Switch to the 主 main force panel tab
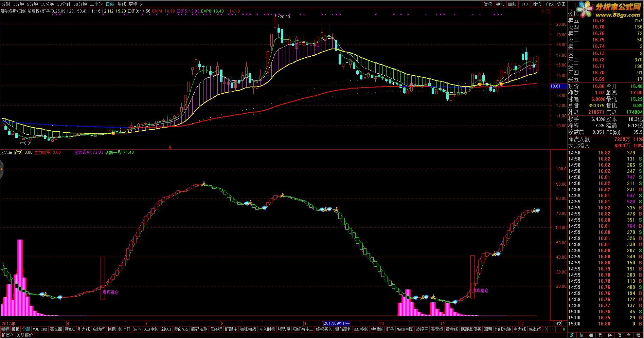 coord(629,335)
